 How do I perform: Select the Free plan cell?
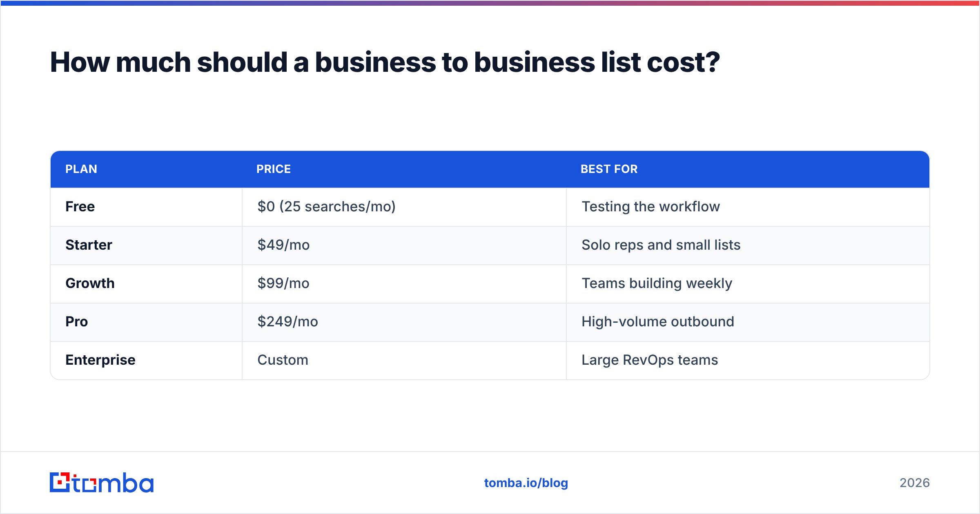(x=146, y=207)
